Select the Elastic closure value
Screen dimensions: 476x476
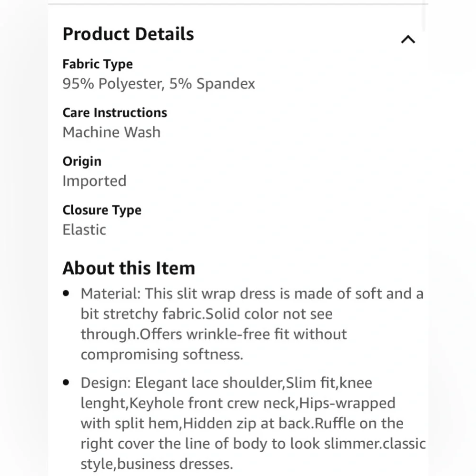[84, 229]
